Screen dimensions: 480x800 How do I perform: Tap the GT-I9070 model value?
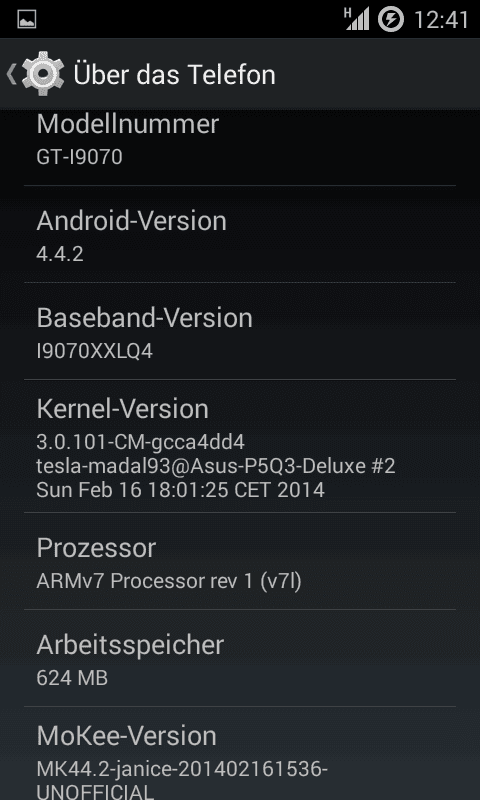[x=79, y=157]
